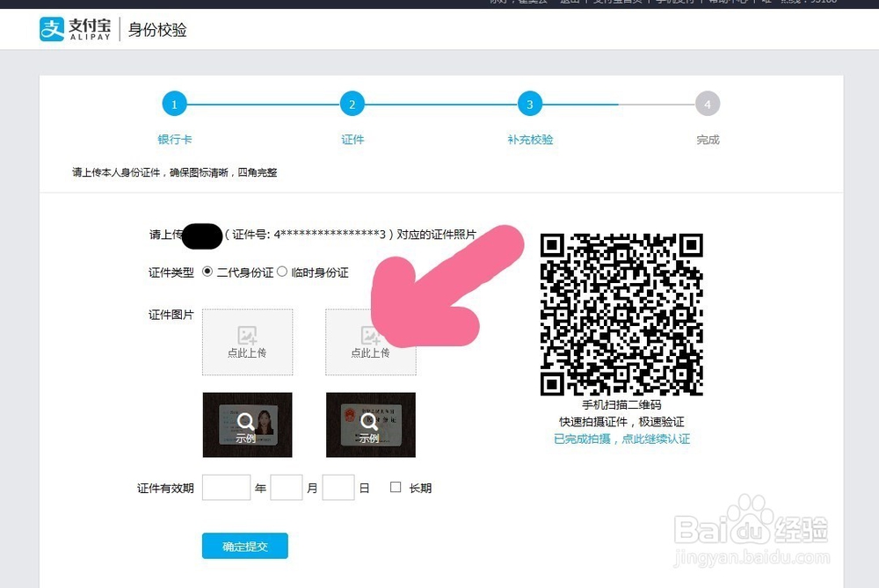Click the magnifier icon on left 示例 thumbnail
879x588 pixels.
click(247, 420)
